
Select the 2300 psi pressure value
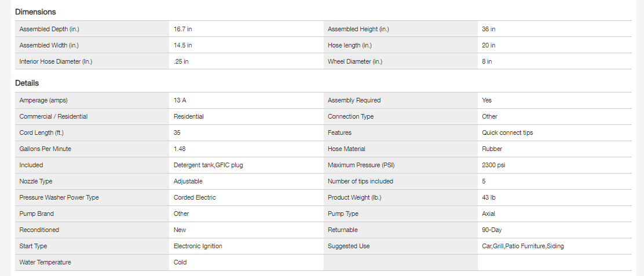pos(494,165)
